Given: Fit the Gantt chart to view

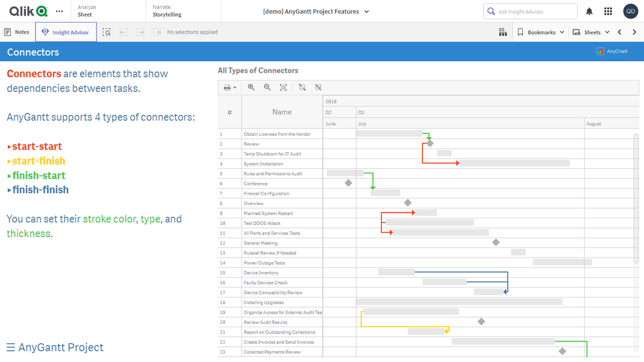Looking at the screenshot, I should click(283, 88).
